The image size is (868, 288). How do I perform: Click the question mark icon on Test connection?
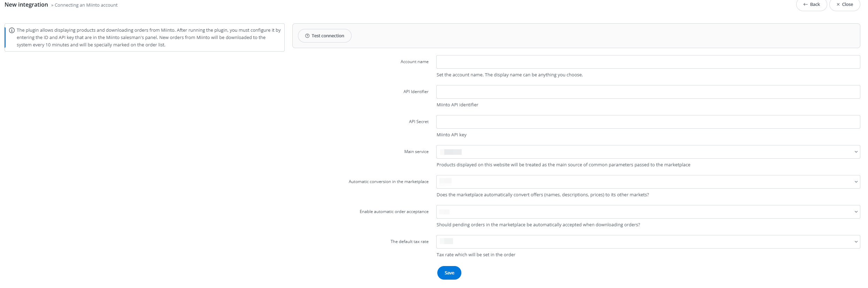tap(307, 36)
